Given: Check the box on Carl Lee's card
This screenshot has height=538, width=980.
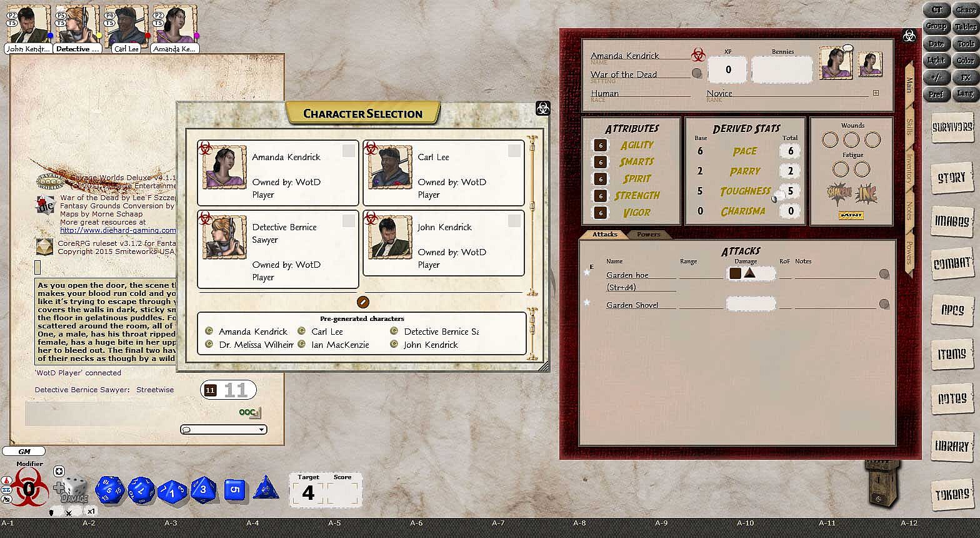Looking at the screenshot, I should point(514,150).
